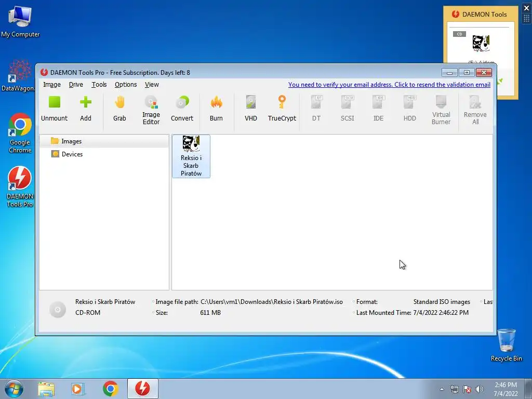Select the Grab disc tool
Image resolution: width=532 pixels, height=399 pixels.
coord(119,109)
